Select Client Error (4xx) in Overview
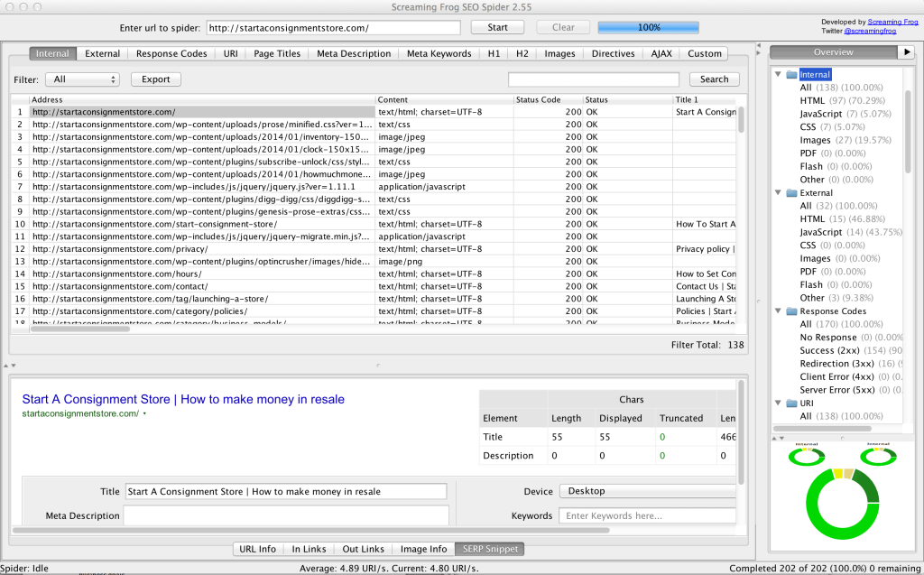The width and height of the screenshot is (924, 575). pos(851,376)
